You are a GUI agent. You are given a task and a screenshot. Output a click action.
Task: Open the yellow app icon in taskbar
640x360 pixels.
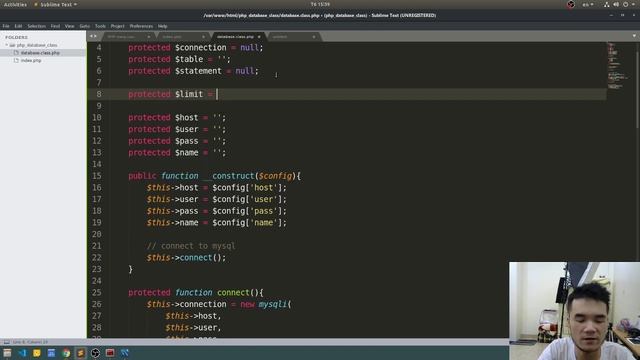(x=37, y=353)
